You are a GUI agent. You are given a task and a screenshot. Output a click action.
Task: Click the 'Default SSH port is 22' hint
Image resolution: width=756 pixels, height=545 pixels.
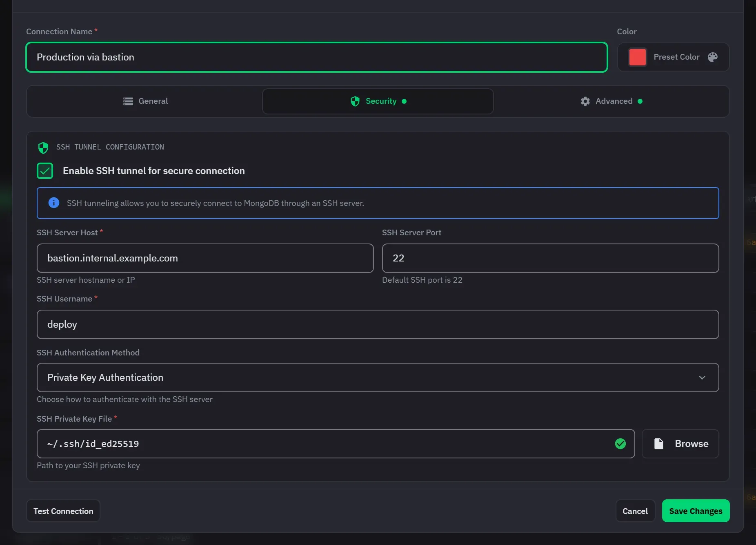[422, 280]
